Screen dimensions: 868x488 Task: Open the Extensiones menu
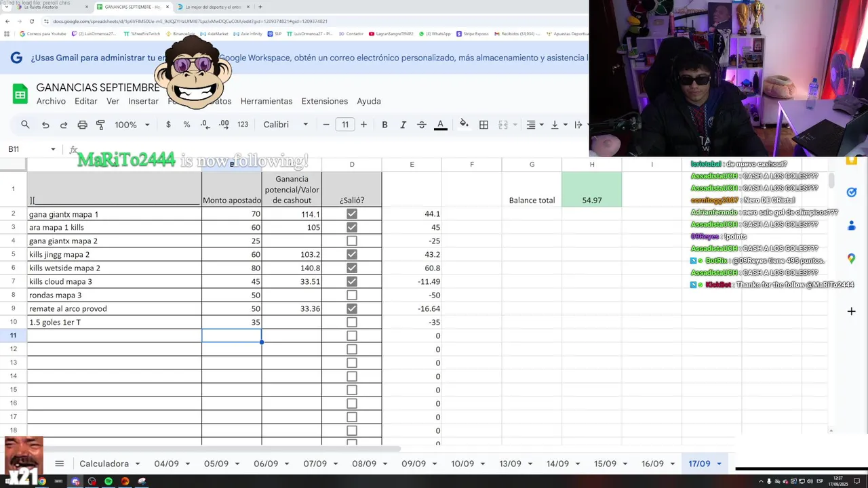(324, 101)
